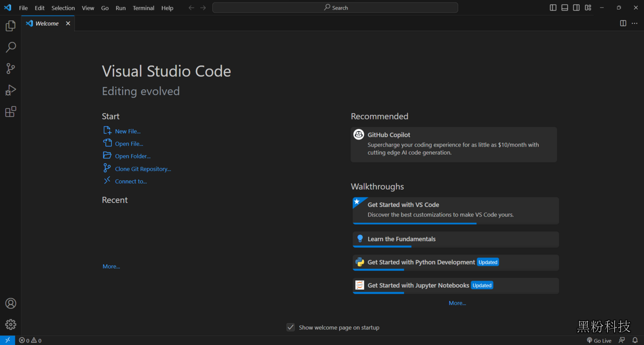Open the Extensions view
Screen dimensions: 644x345
[11, 111]
